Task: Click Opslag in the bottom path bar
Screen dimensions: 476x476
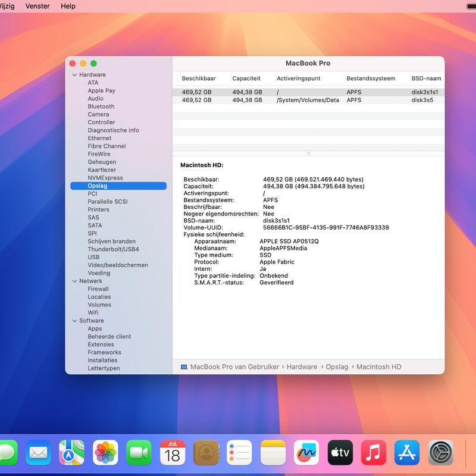Action: coord(337,367)
